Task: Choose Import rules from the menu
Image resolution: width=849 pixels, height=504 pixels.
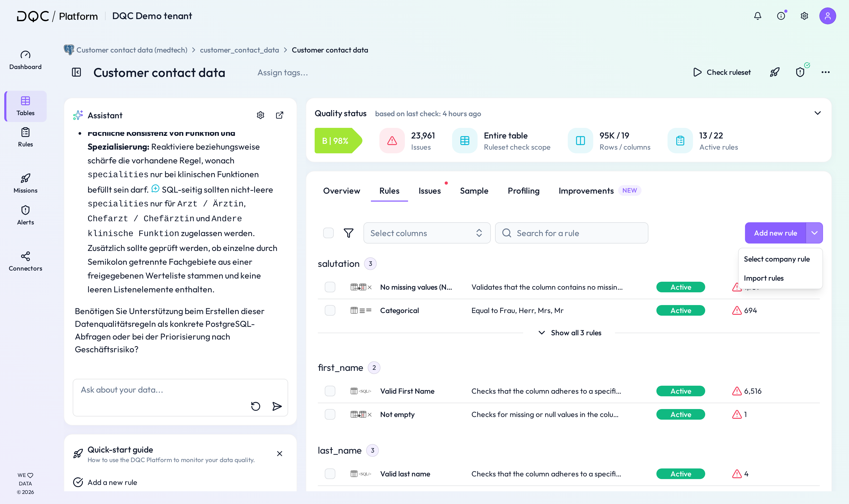Action: (x=763, y=278)
